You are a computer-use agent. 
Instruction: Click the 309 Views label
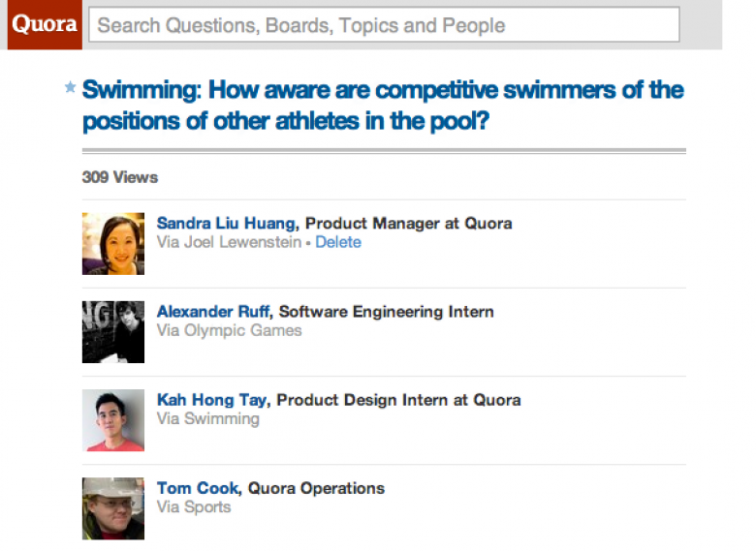coord(120,177)
